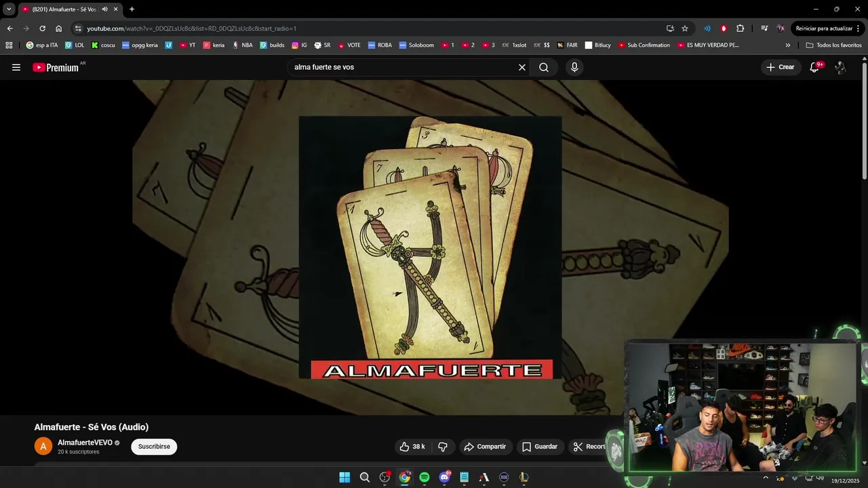Like the video with the thumbs-up button
The height and width of the screenshot is (488, 868).
point(412,447)
